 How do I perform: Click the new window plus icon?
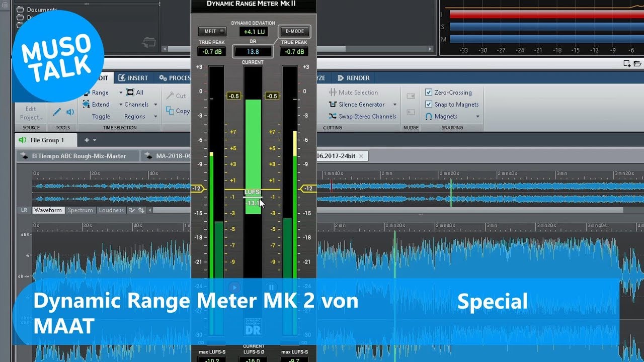[627, 63]
